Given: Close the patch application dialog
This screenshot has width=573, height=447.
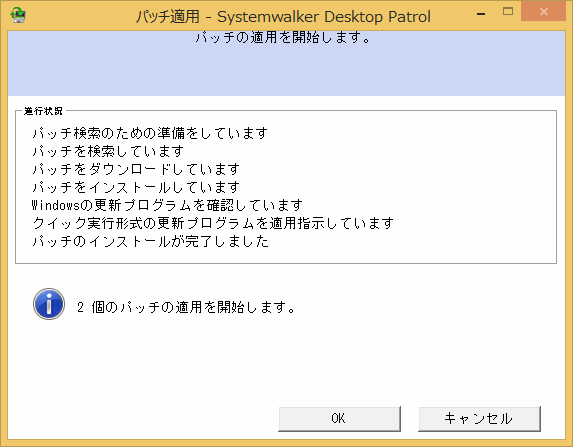Looking at the screenshot, I should click(x=543, y=12).
